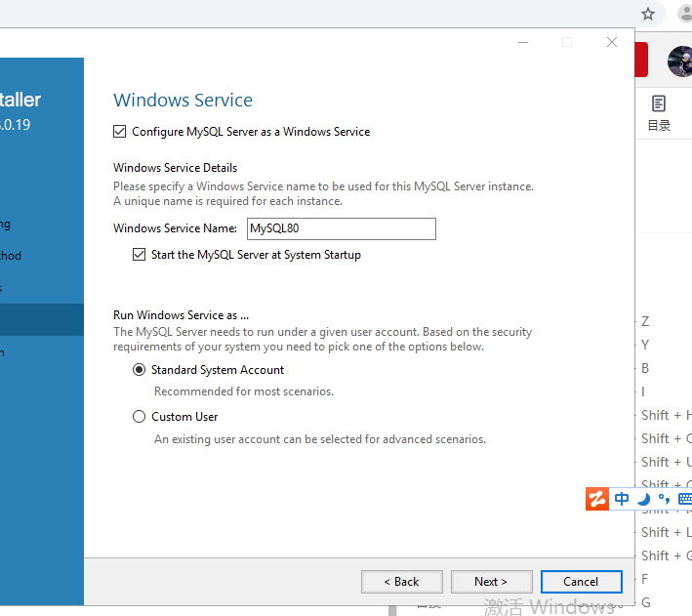
Task: Toggle IME punctuation mode icon
Action: click(x=664, y=499)
